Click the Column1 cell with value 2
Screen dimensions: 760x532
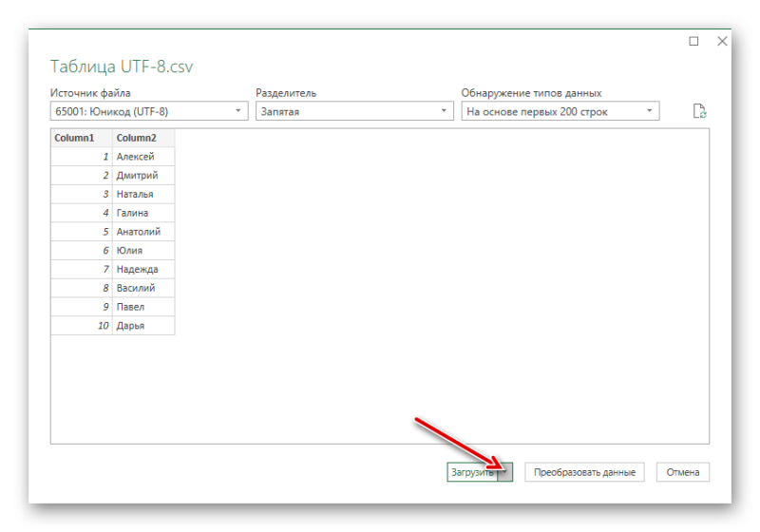[x=82, y=176]
